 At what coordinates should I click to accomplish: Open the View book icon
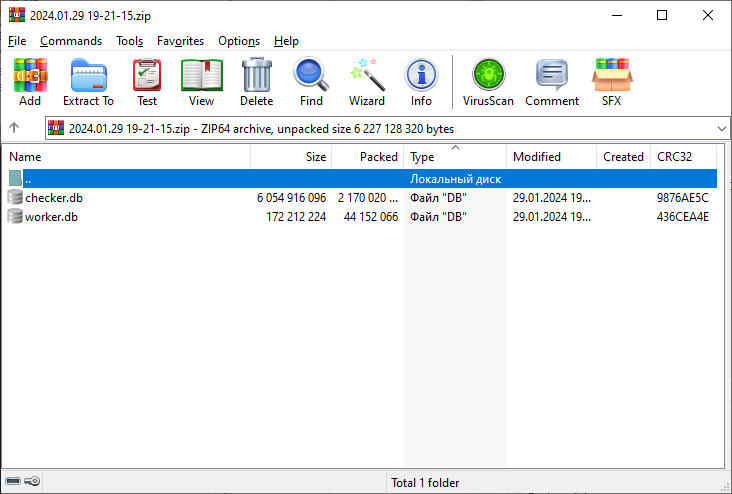pos(202,75)
